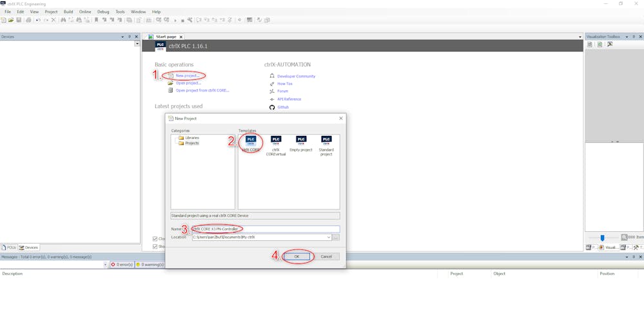
Task: Click the New file toolbar icon
Action: (x=4, y=20)
